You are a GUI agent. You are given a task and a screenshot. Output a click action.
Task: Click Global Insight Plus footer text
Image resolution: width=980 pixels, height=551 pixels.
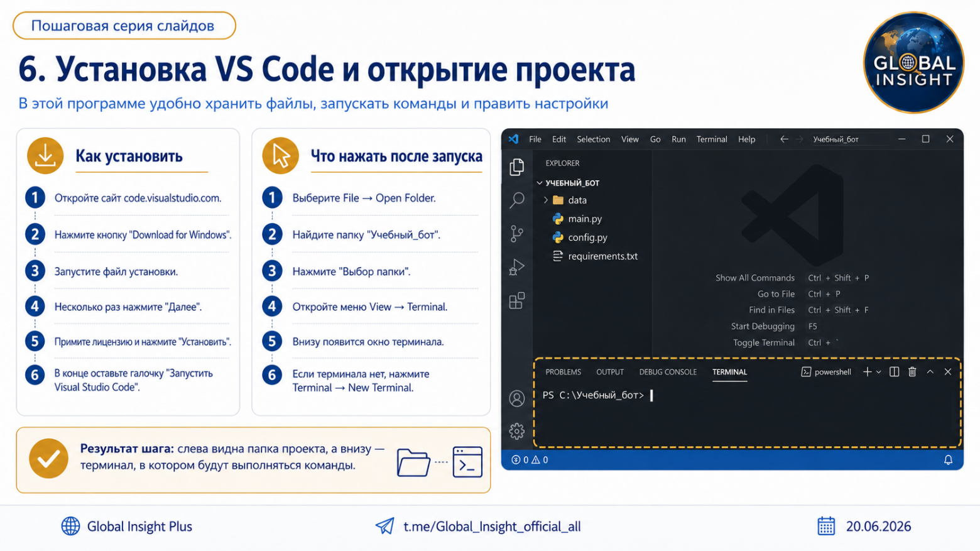pos(139,526)
